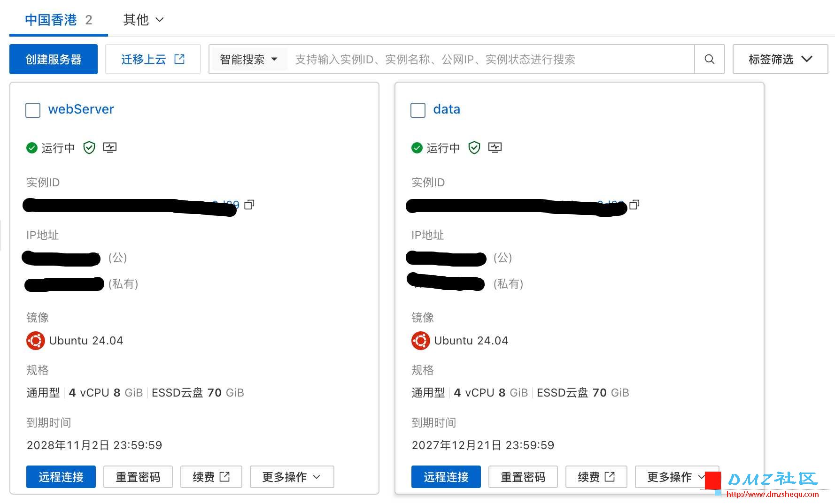Click webServer Ubuntu image logo
This screenshot has width=835, height=504.
[36, 341]
